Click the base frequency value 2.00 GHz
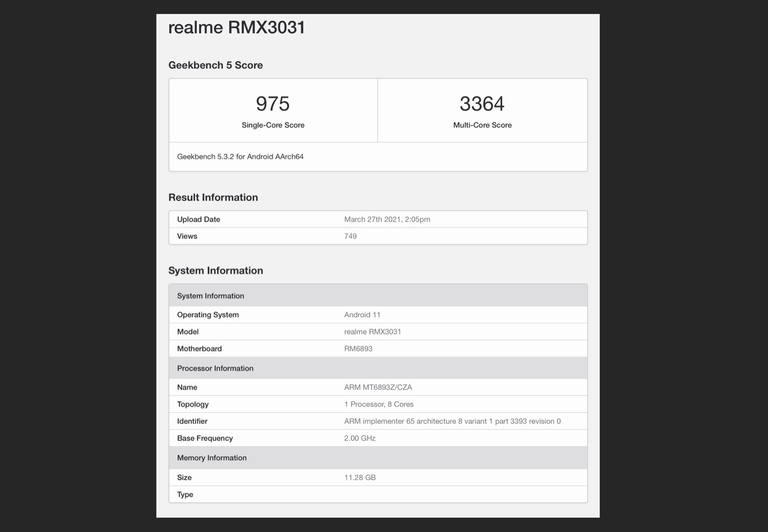The width and height of the screenshot is (768, 532). [x=360, y=438]
